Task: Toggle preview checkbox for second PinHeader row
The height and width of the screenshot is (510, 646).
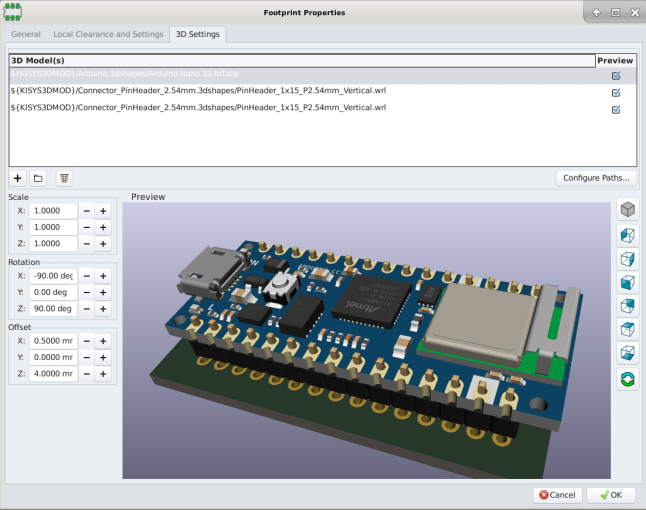Action: [x=616, y=93]
